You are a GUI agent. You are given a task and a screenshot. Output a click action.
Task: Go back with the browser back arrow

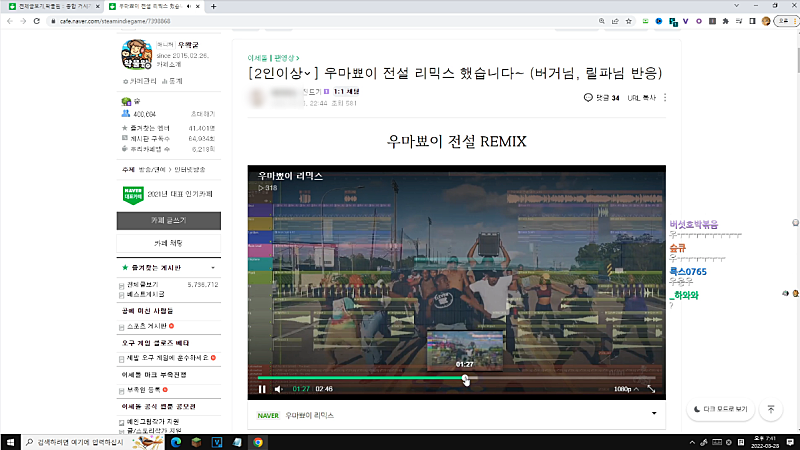(10, 21)
